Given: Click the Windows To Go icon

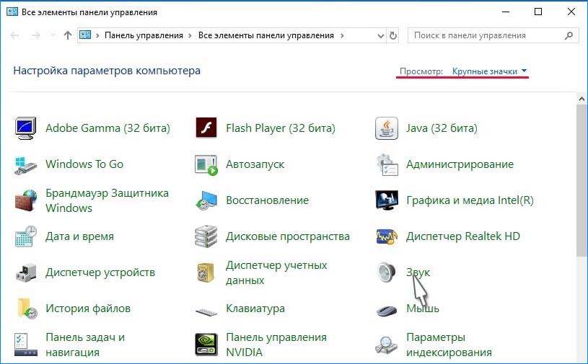Looking at the screenshot, I should tap(26, 164).
